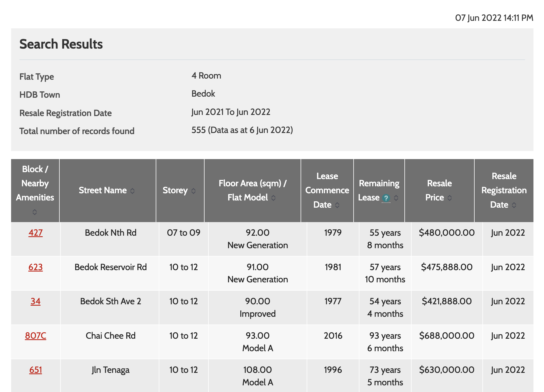Sort by Lease Commence Date arrows
The image size is (544, 392).
pos(337,205)
